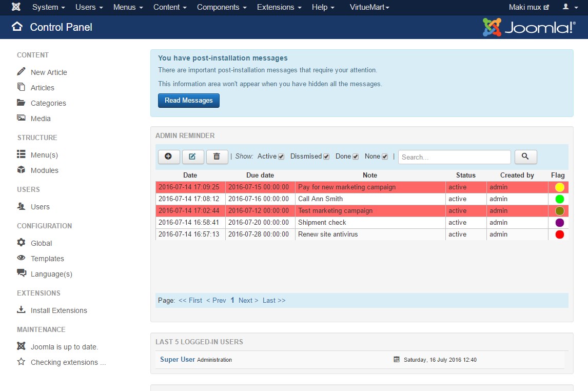Open the Help menu
Screen dimensions: 588x391
pyautogui.click(x=323, y=7)
